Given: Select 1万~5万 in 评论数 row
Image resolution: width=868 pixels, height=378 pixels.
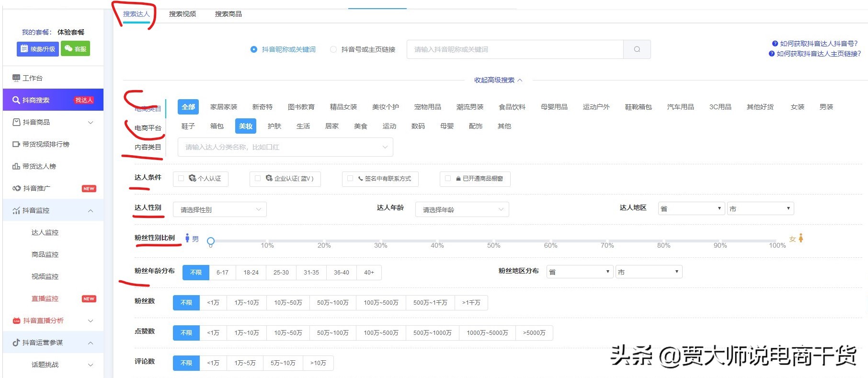Looking at the screenshot, I should (245, 363).
